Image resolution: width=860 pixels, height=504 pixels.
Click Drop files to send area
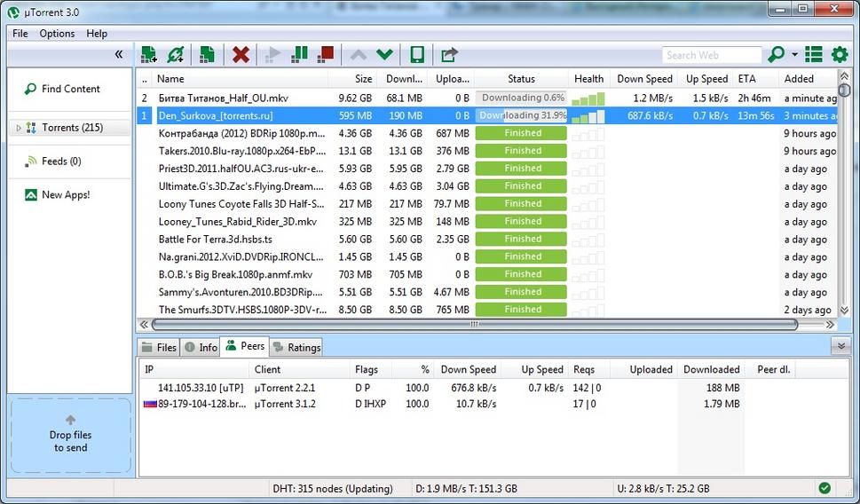pos(70,436)
